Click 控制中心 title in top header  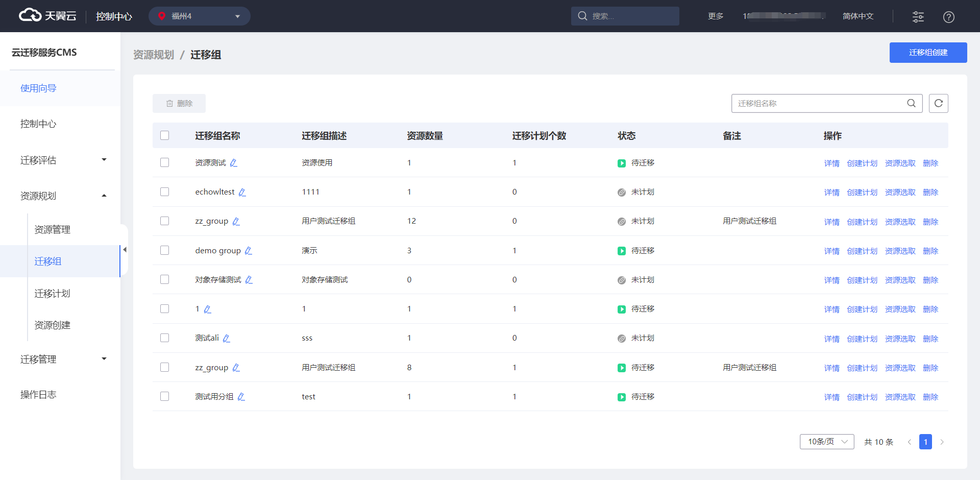[114, 16]
